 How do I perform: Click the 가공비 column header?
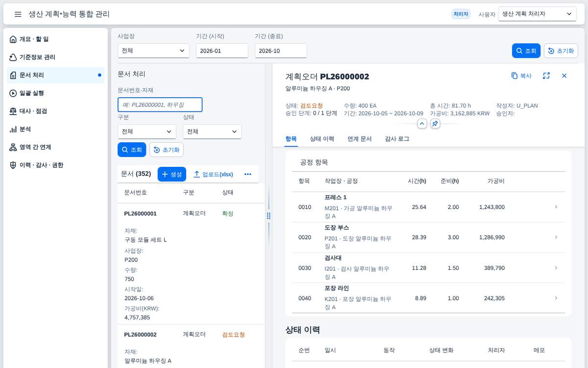(x=496, y=181)
